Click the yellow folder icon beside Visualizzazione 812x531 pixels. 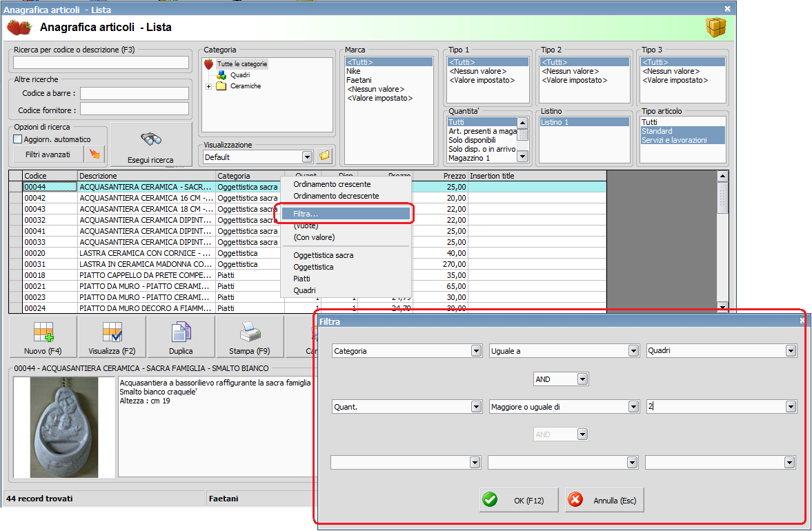(x=324, y=157)
